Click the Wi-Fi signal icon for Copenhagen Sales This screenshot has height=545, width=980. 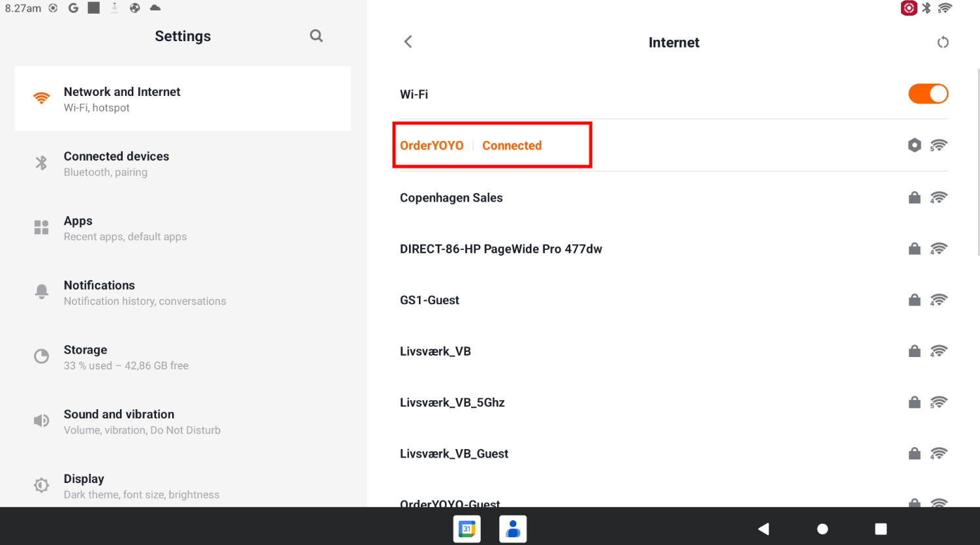pos(938,198)
